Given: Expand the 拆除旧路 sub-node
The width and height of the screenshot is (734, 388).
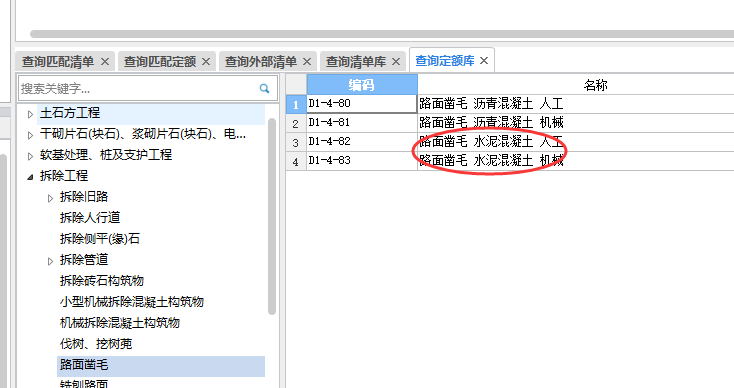Looking at the screenshot, I should coord(50,198).
